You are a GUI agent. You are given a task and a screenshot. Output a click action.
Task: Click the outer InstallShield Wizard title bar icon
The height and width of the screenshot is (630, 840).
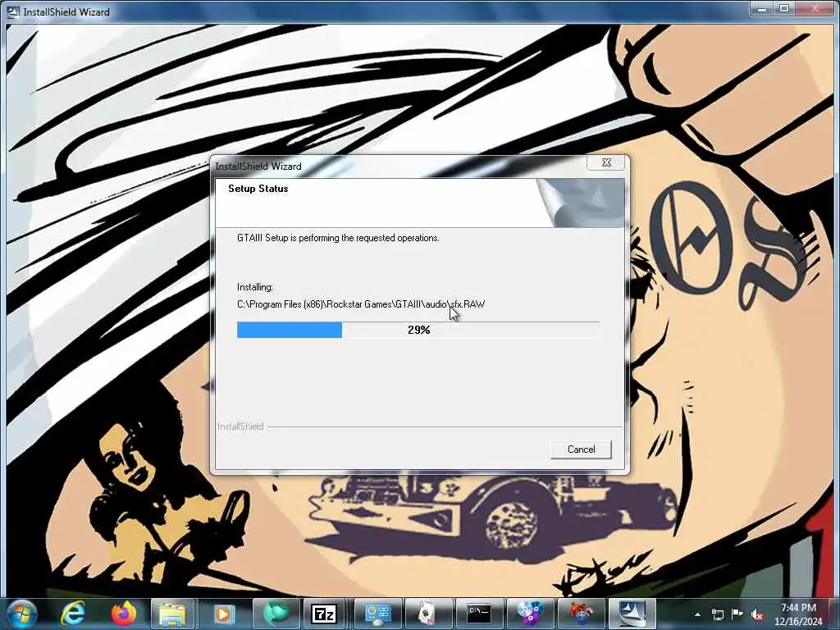pyautogui.click(x=11, y=11)
